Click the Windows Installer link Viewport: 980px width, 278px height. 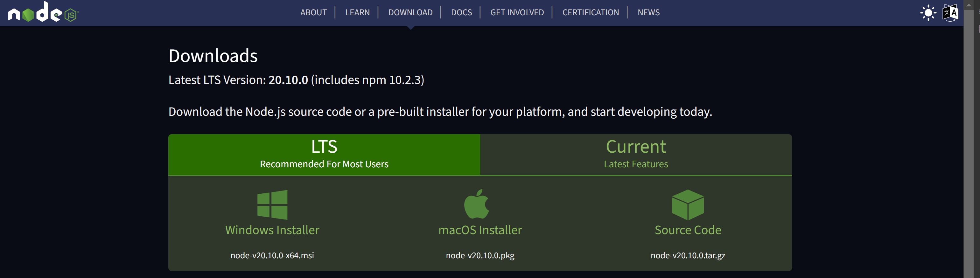pos(272,230)
